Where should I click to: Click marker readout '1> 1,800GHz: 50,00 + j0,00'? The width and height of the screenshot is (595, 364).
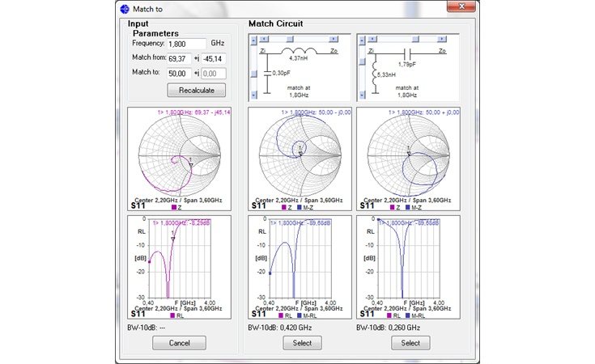coord(423,112)
